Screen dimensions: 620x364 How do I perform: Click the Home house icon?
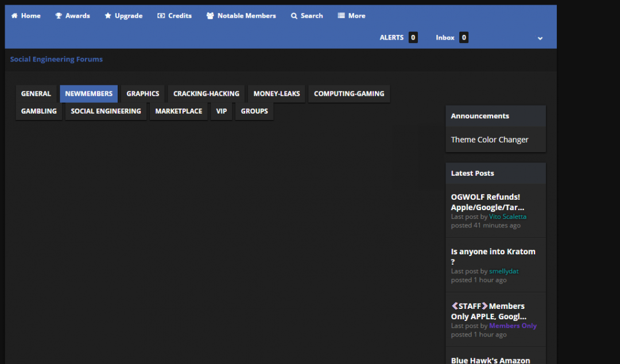coord(14,16)
